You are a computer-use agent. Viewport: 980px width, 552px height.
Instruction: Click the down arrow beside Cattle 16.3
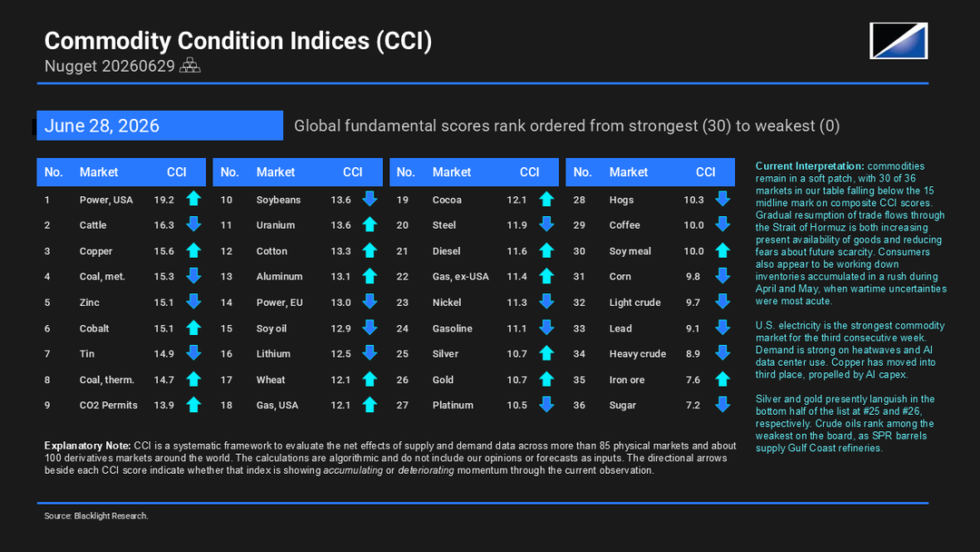(x=194, y=224)
